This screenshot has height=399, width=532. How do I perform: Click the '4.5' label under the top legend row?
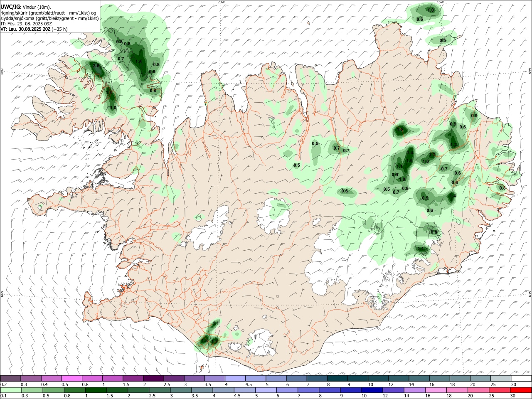249,384
